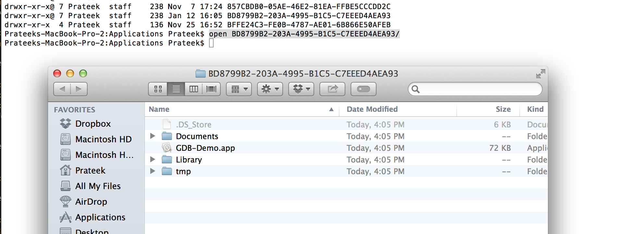The image size is (644, 234).
Task: Expand the Documents folder disclosure triangle
Action: click(153, 136)
